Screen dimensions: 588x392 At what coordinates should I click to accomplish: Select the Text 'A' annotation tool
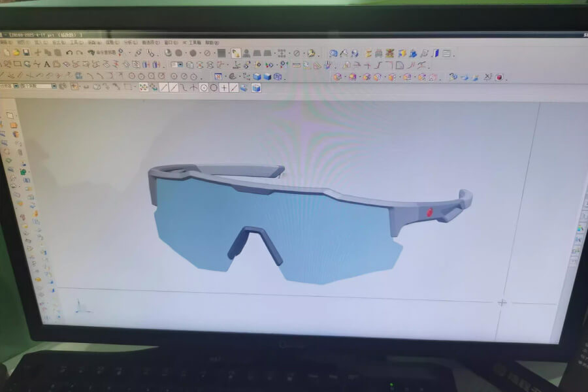(47, 64)
